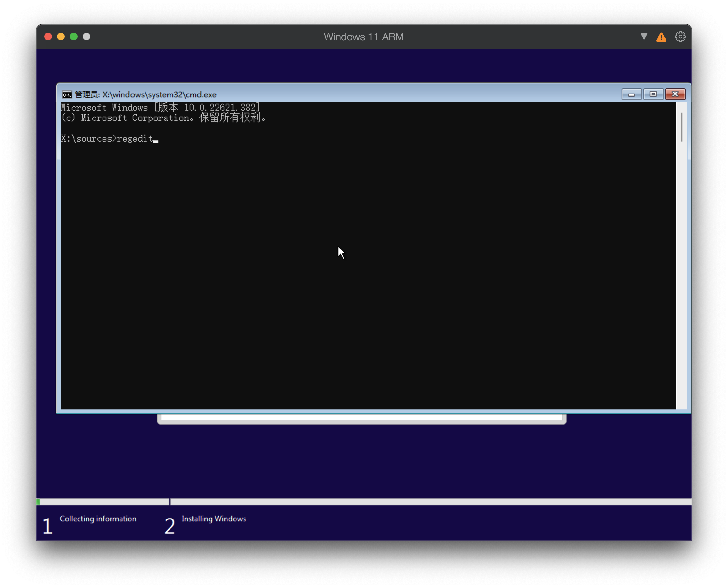Close the cmd.exe command prompt window

tap(675, 94)
